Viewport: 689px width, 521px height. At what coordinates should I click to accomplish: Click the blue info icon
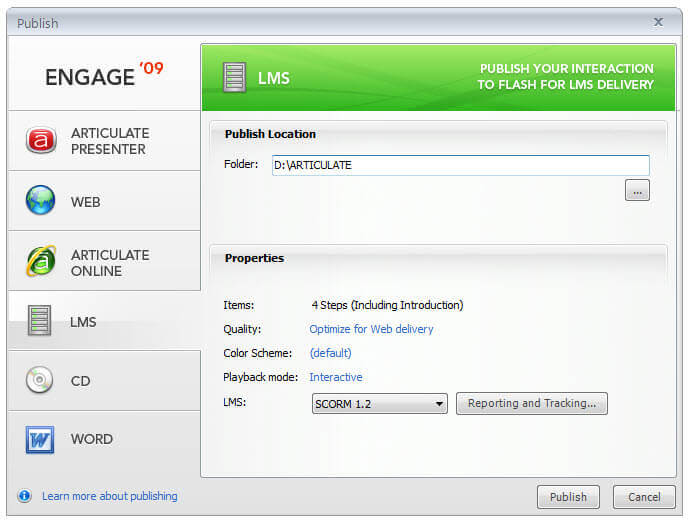[25, 496]
